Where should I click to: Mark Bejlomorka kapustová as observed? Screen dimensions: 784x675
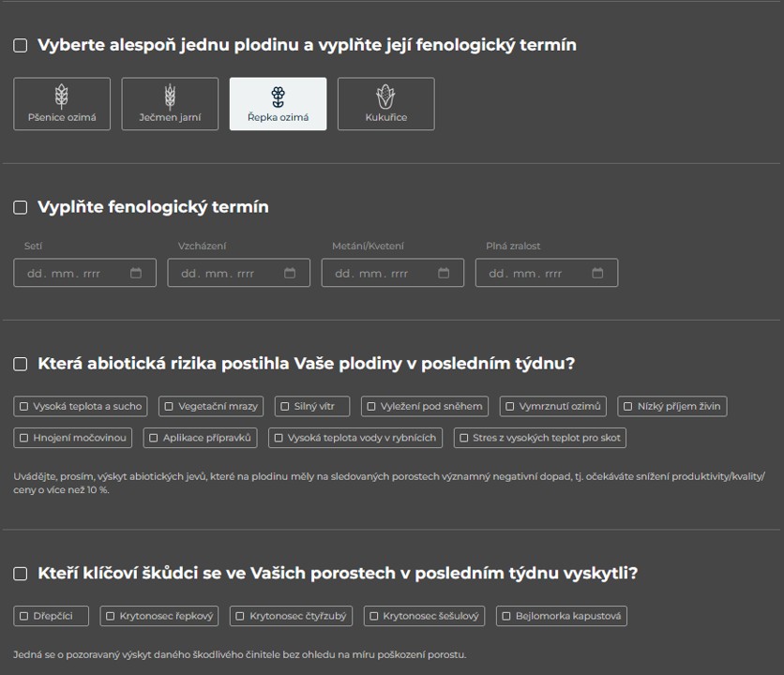click(x=506, y=616)
